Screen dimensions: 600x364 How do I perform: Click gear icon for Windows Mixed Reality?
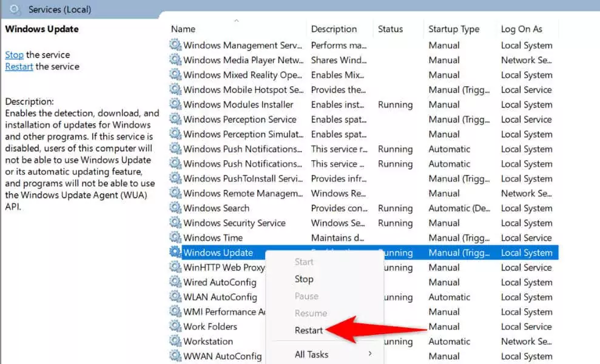175,75
